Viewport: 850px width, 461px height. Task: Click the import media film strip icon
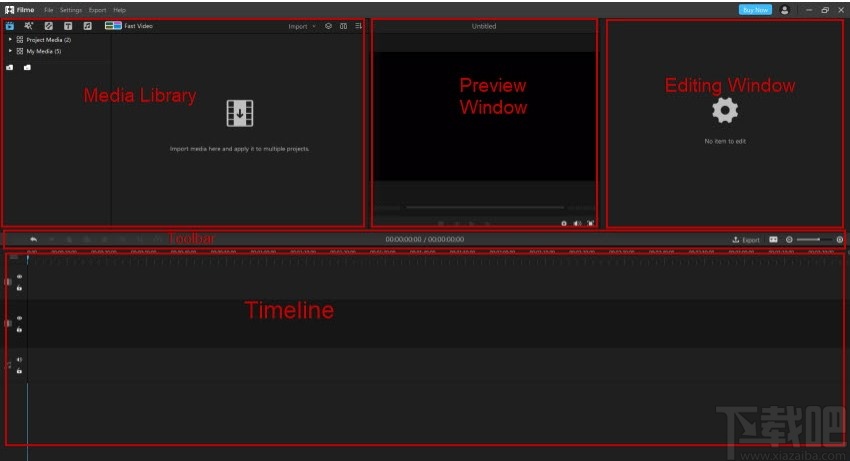click(x=240, y=113)
